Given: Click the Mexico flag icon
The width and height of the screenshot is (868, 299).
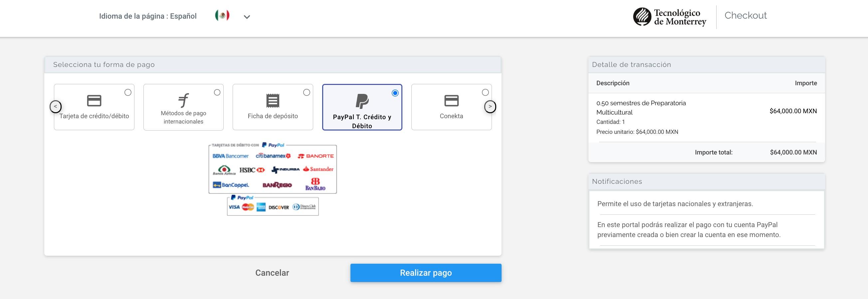Looking at the screenshot, I should (x=222, y=16).
